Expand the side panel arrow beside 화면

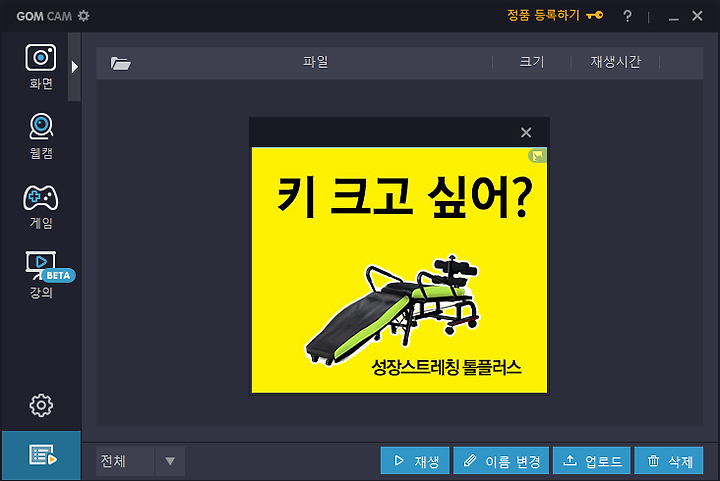[x=74, y=67]
